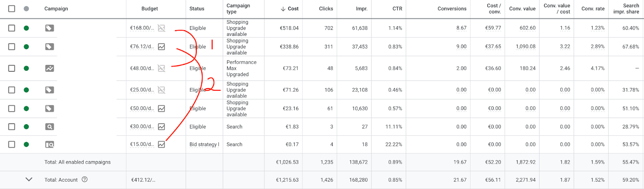The width and height of the screenshot is (644, 189).
Task: Check the select-all campaigns header checkbox
Action: click(x=12, y=8)
